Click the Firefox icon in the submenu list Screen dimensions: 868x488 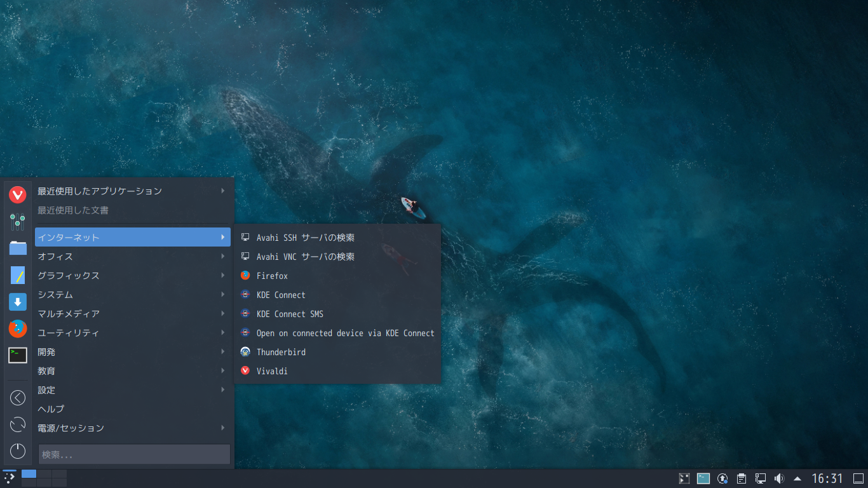pyautogui.click(x=245, y=276)
